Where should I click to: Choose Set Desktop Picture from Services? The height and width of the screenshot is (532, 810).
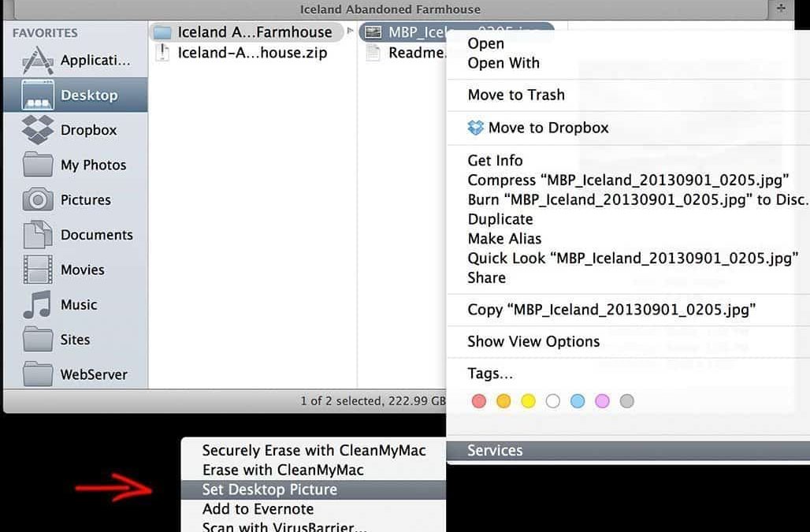[x=269, y=489]
